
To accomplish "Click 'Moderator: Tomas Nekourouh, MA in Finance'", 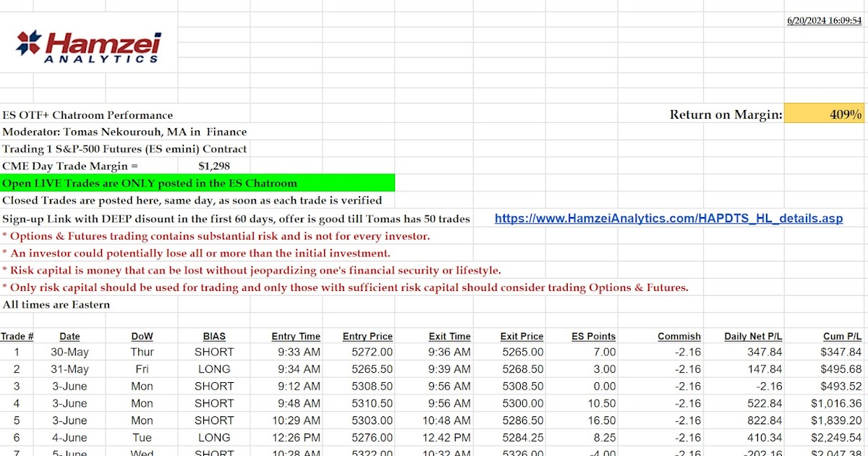I will point(124,132).
